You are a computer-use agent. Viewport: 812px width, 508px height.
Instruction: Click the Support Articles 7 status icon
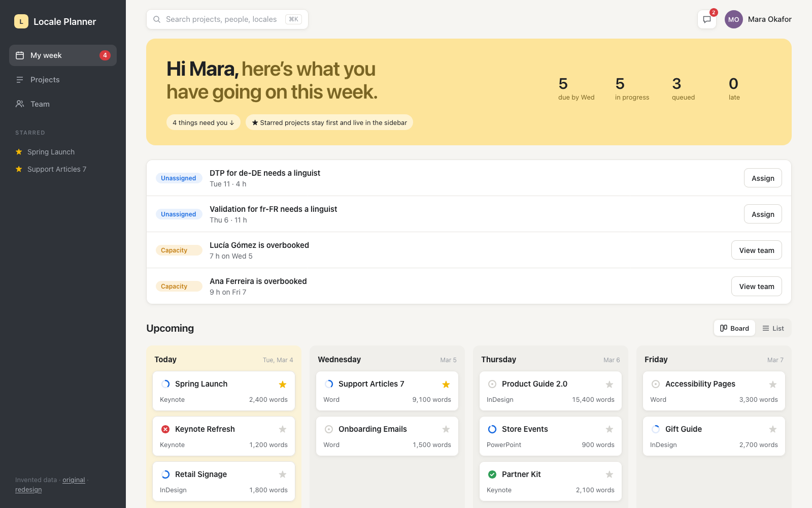(x=329, y=384)
